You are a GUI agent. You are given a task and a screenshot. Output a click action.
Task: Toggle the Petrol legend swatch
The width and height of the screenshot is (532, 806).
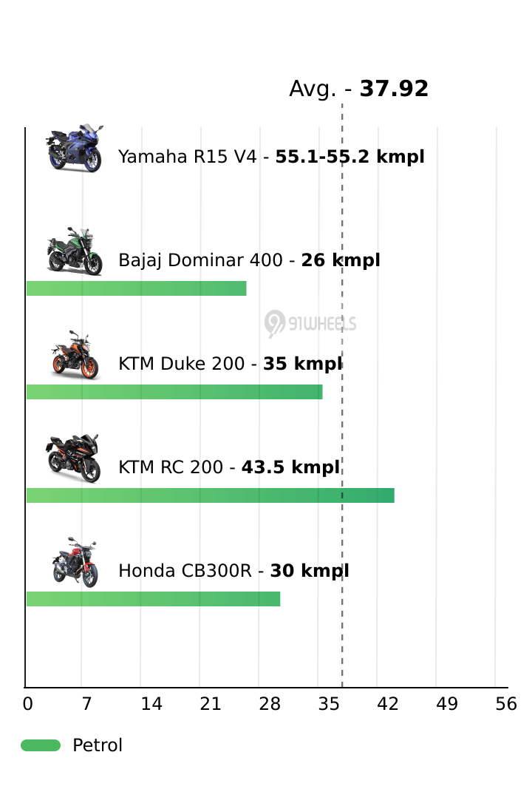(x=41, y=745)
